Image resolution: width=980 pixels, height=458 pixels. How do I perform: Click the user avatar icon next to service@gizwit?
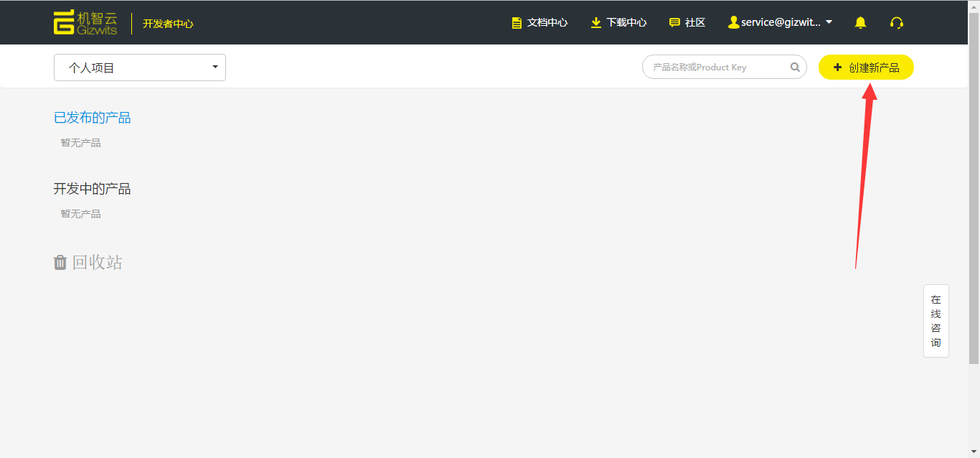[734, 22]
